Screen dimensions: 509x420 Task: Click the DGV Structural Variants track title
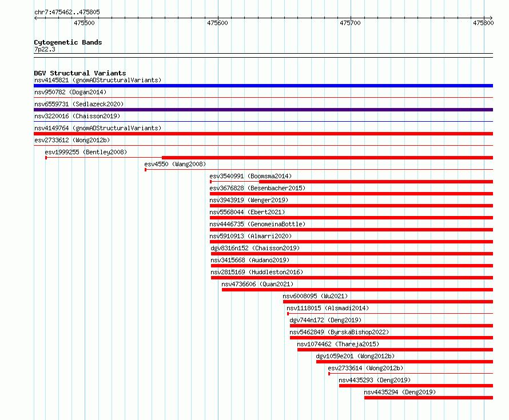coord(80,73)
